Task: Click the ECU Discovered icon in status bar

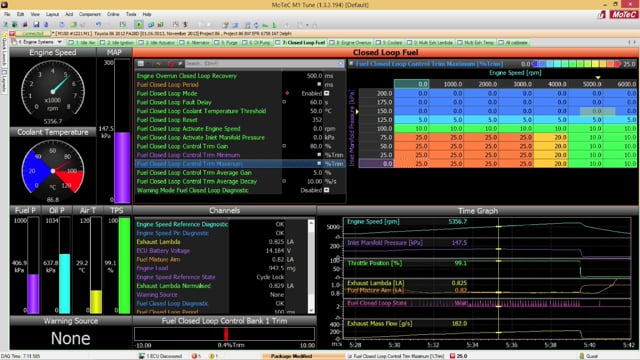Action: [x=142, y=356]
